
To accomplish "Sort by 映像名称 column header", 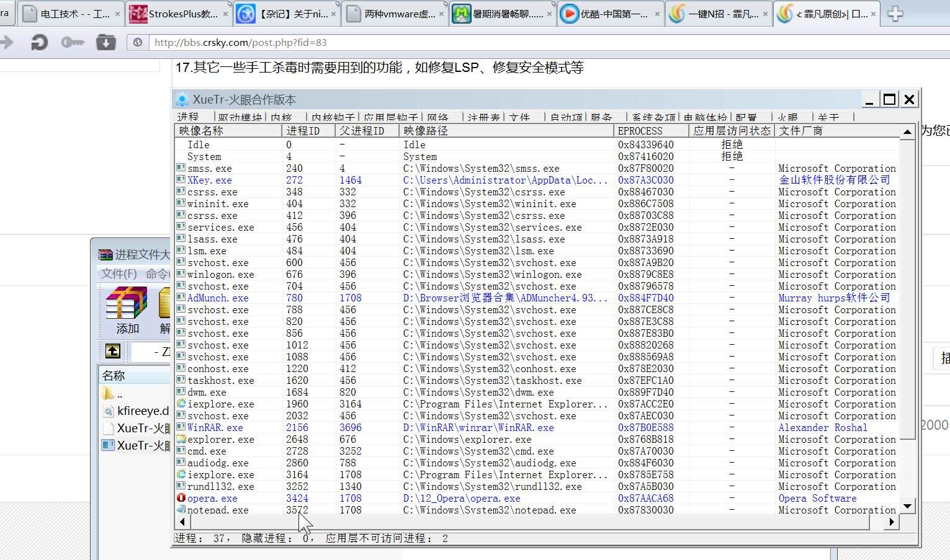I will click(228, 131).
